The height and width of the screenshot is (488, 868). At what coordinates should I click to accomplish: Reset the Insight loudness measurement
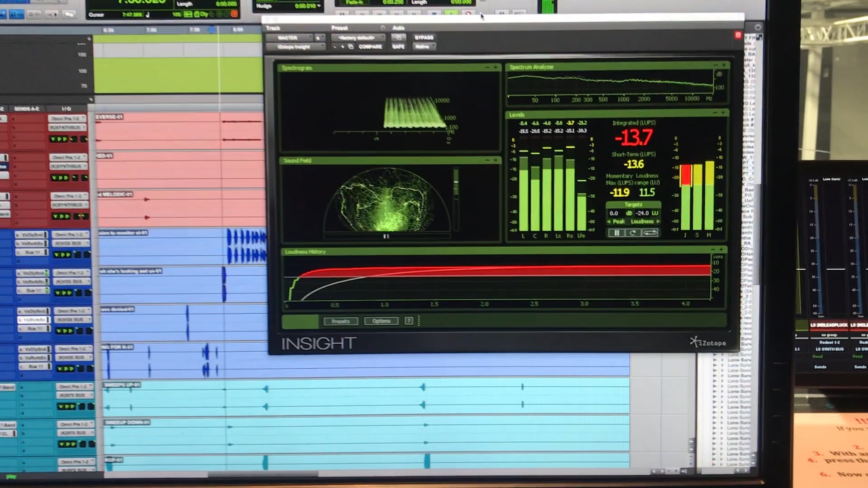point(633,233)
